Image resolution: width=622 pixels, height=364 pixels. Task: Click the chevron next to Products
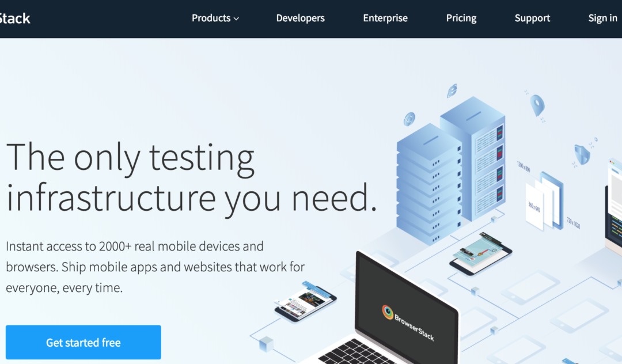click(x=237, y=18)
